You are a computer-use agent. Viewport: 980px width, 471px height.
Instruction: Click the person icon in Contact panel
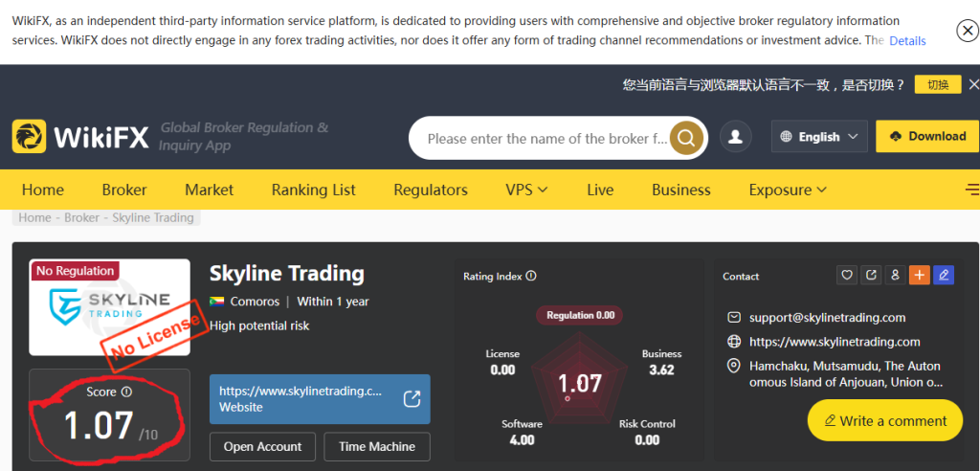(x=895, y=275)
